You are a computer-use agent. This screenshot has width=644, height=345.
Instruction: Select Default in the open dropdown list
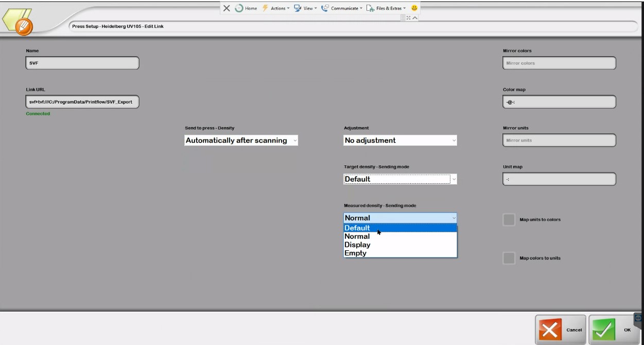pos(400,228)
